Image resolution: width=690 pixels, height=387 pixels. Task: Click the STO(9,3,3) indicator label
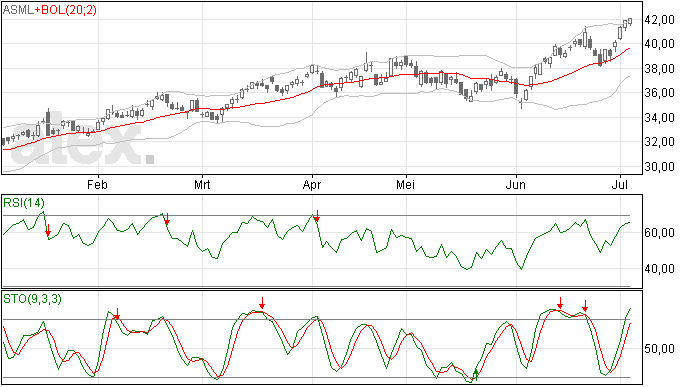tap(32, 299)
